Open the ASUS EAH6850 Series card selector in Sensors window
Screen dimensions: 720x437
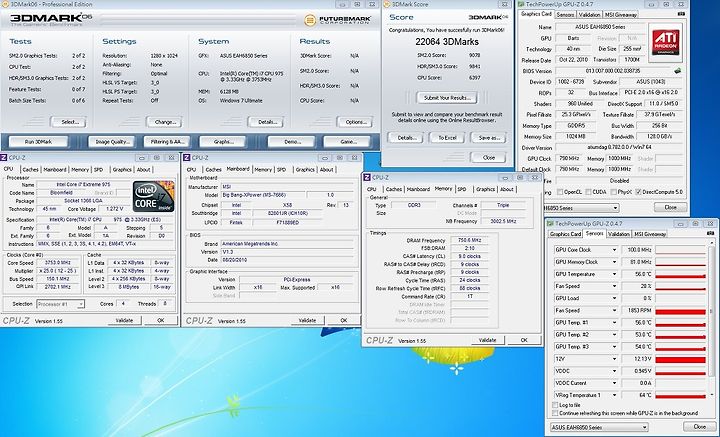pos(599,427)
